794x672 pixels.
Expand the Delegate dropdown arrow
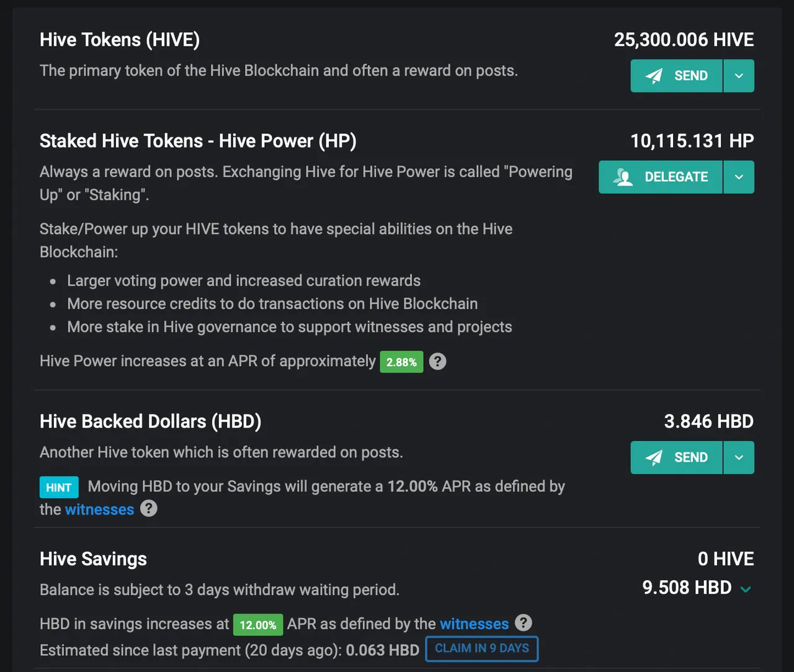739,177
